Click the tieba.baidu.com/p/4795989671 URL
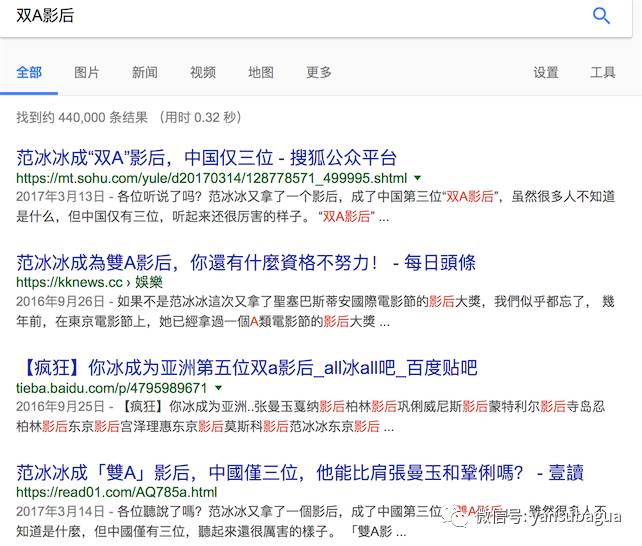Viewport: 642px width, 546px height. 112,388
